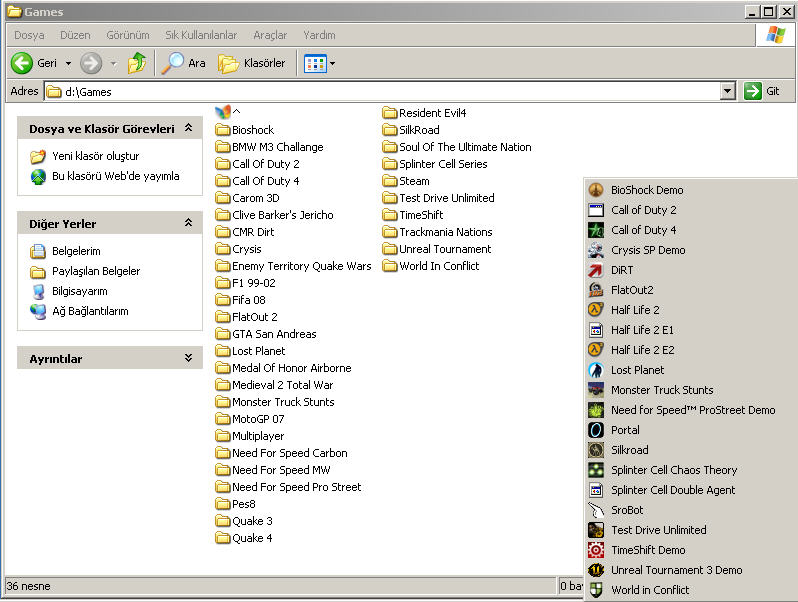
Task: Select the GTA San Andreas folder
Action: tap(266, 334)
